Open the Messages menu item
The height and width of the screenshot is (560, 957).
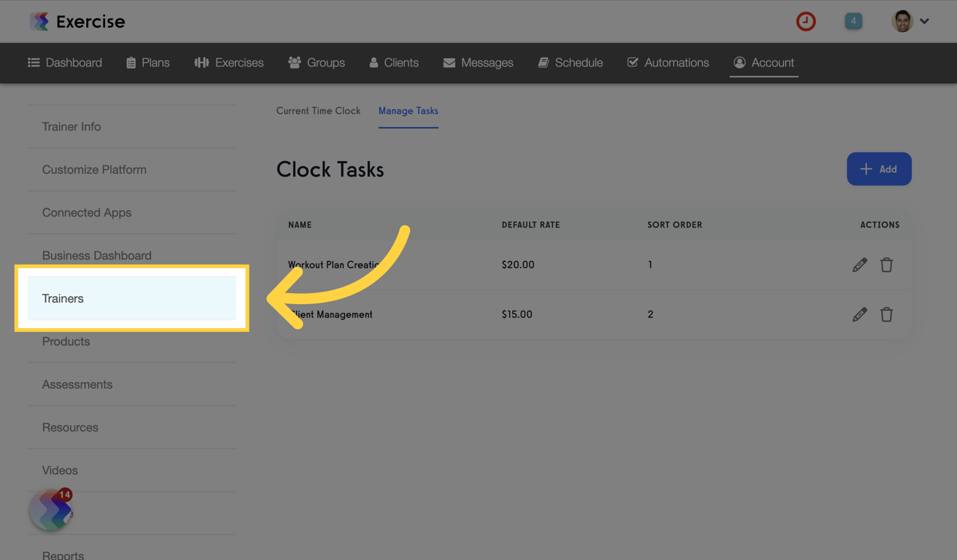478,63
